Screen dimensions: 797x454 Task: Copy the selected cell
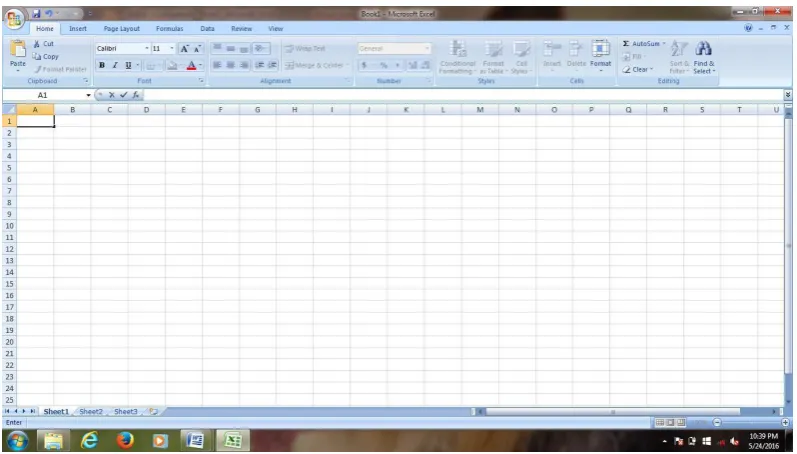46,56
